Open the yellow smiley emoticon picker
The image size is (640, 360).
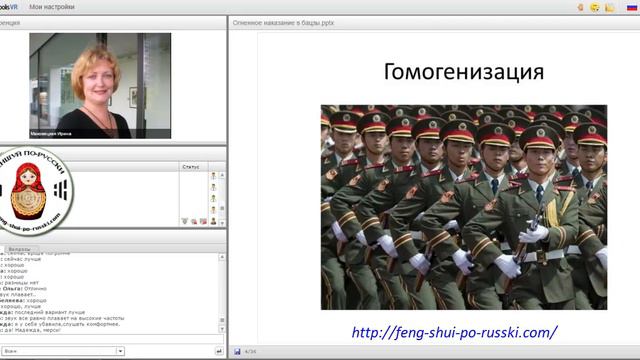coord(595,7)
